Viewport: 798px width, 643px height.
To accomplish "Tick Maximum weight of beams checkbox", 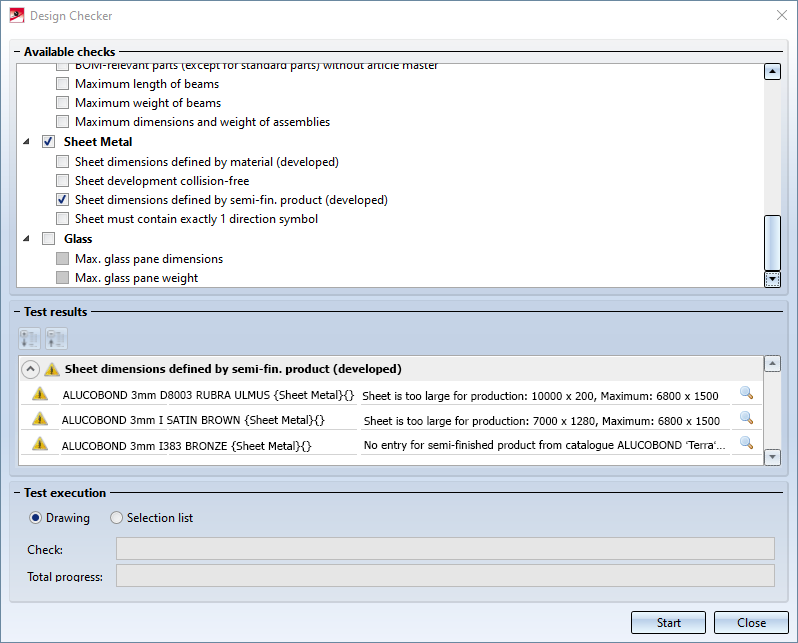I will click(x=63, y=103).
